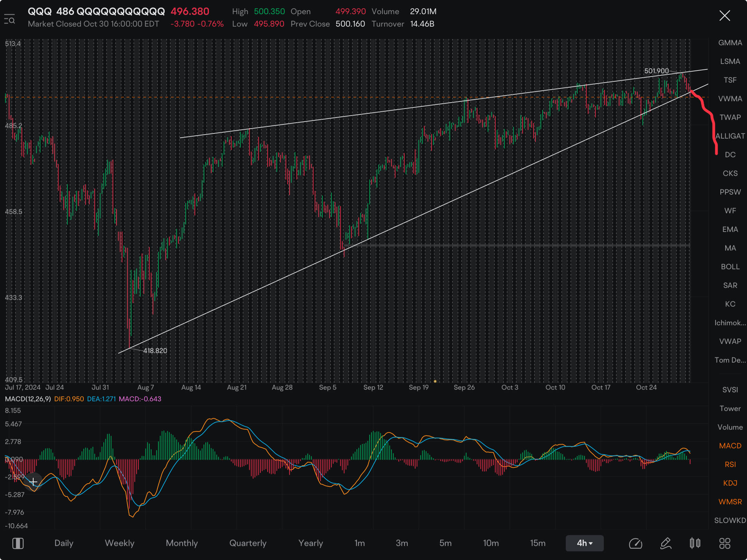
Task: Switch to Daily timeframe
Action: tap(64, 543)
